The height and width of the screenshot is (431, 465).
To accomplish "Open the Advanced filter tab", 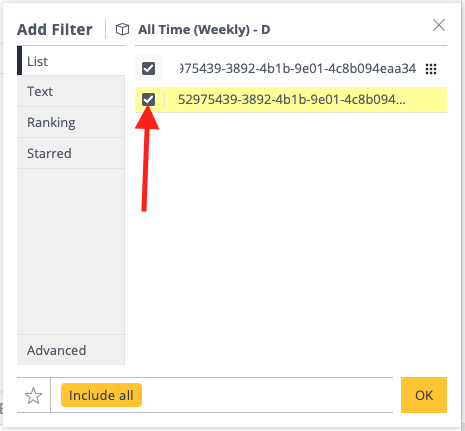I will coord(71,350).
